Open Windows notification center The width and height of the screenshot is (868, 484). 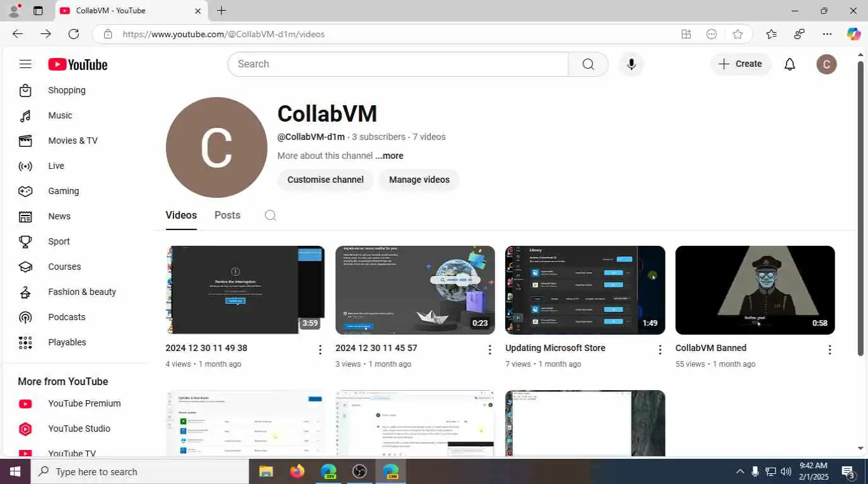848,471
